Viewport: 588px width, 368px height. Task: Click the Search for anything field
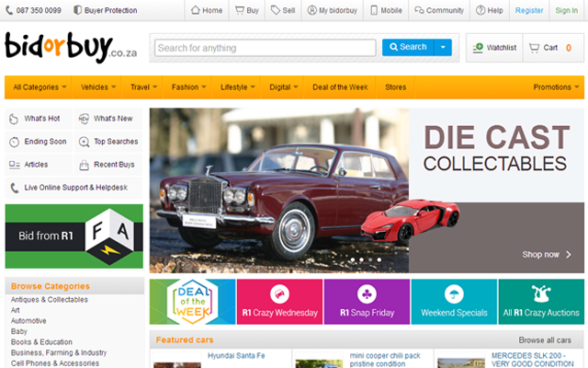point(266,48)
